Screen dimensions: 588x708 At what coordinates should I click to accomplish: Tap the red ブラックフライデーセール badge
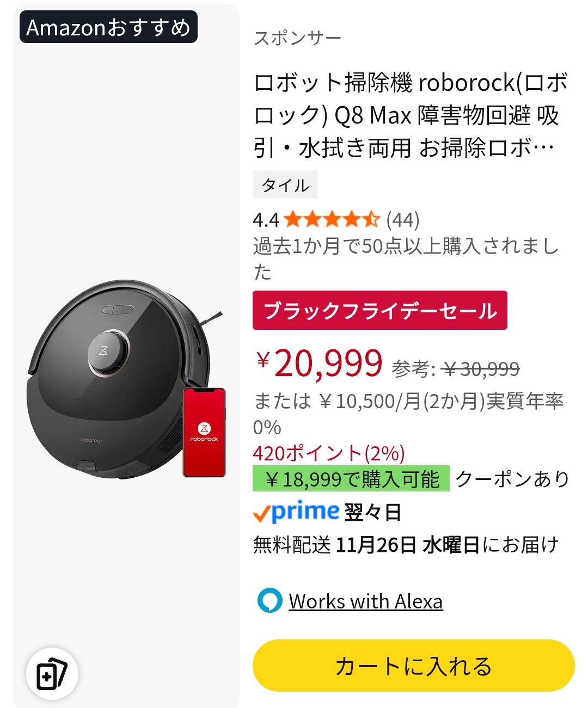click(379, 310)
